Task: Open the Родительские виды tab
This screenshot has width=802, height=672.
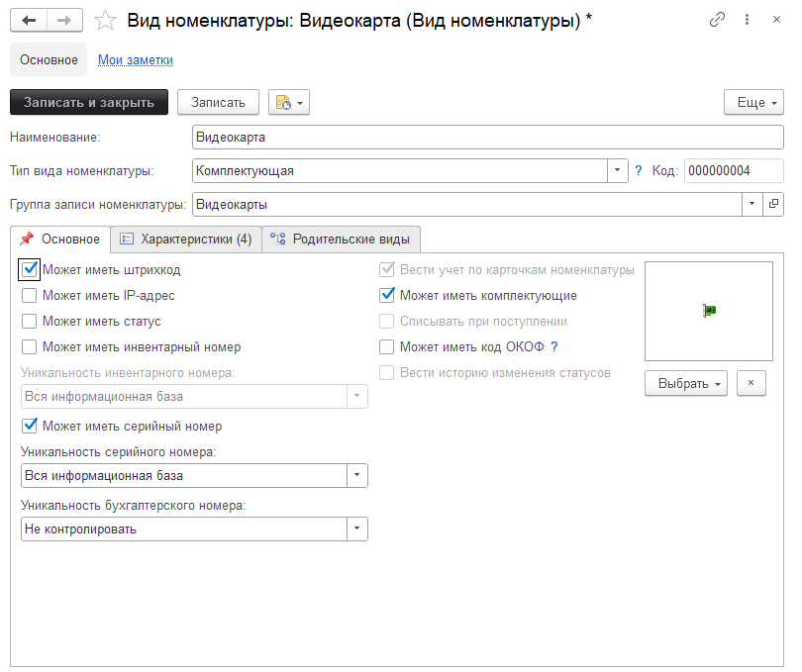Action: tap(342, 240)
